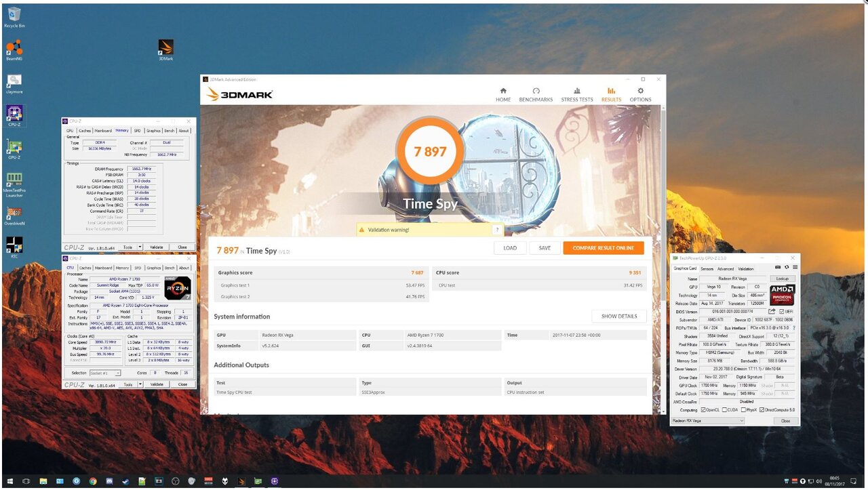The image size is (868, 490).
Task: Toggle the PhysX checkbox in GPU-Z
Action: [744, 410]
